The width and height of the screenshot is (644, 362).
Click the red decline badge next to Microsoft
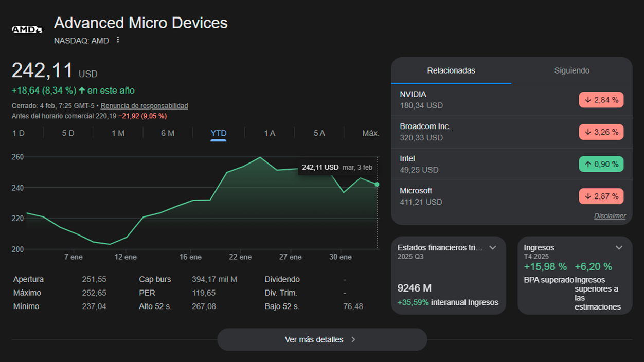pyautogui.click(x=601, y=196)
